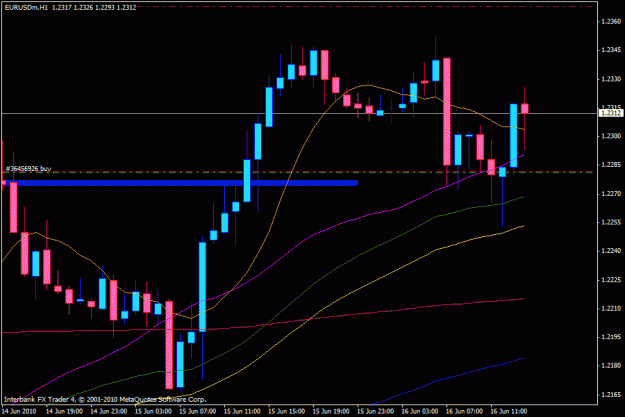
Task: Click the 1.2195 price axis label
Action: click(x=611, y=337)
